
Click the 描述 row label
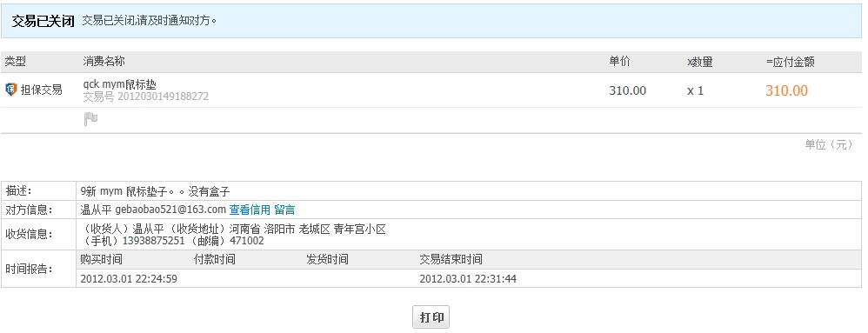[x=18, y=190]
